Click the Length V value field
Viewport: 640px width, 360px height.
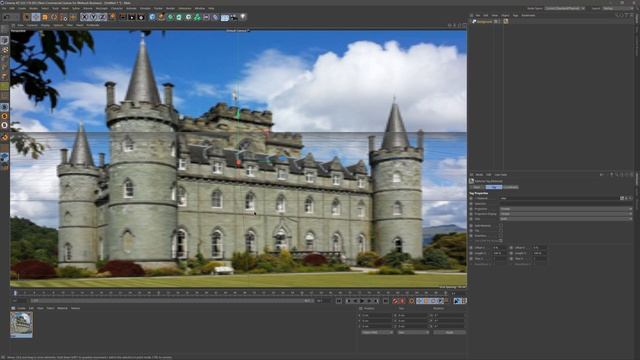coord(540,253)
